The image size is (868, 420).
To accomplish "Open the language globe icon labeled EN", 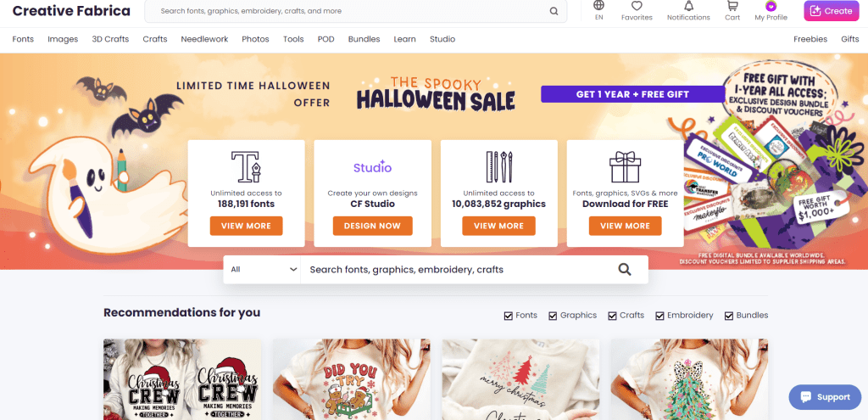I will tap(598, 6).
